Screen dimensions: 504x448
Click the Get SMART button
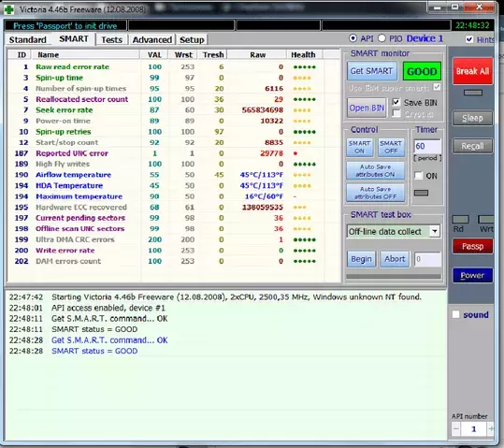click(371, 71)
